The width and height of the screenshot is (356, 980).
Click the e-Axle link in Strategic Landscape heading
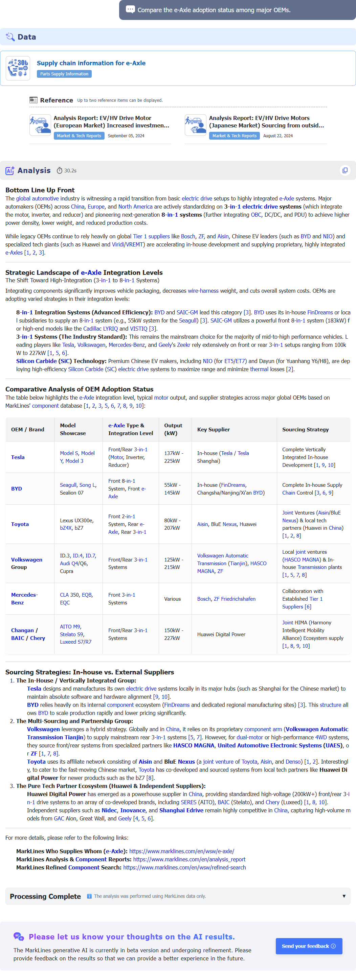tap(91, 272)
